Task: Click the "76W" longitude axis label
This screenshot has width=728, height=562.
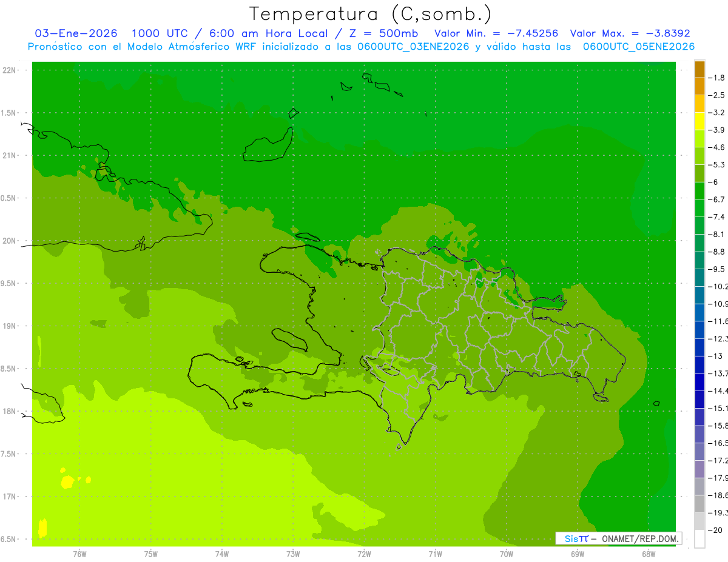Action: coord(79,554)
